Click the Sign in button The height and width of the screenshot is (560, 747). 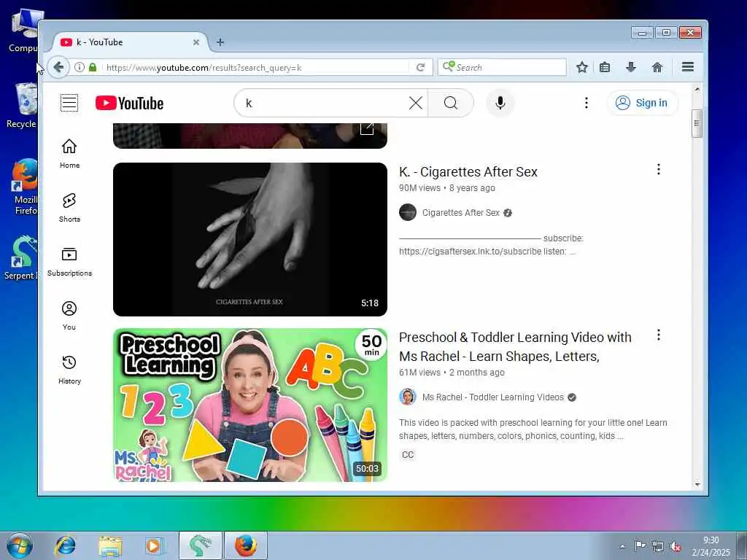point(642,103)
